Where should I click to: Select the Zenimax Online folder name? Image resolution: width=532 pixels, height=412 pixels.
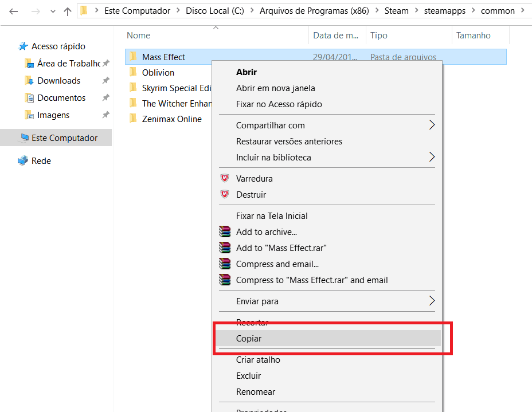tap(171, 119)
